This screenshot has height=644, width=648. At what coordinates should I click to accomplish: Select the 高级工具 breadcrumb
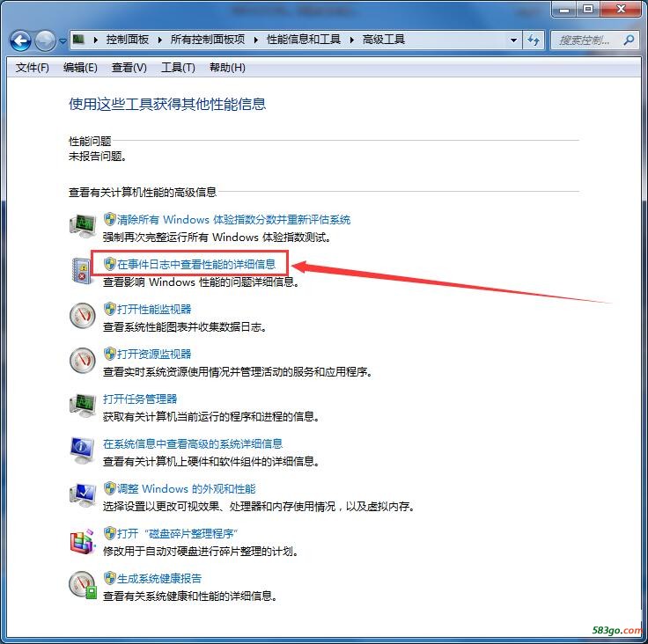pyautogui.click(x=384, y=40)
